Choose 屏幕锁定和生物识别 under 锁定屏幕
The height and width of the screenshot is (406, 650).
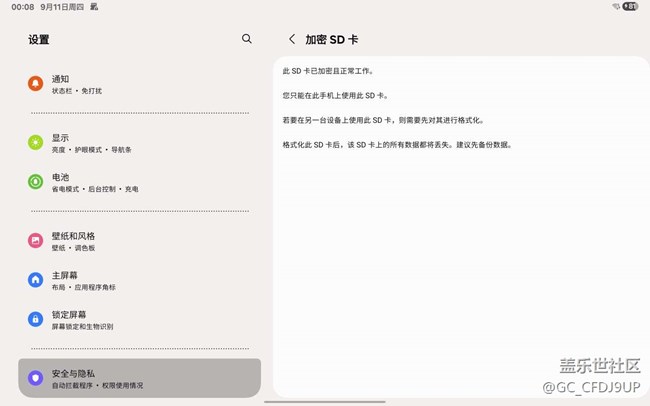click(x=83, y=326)
